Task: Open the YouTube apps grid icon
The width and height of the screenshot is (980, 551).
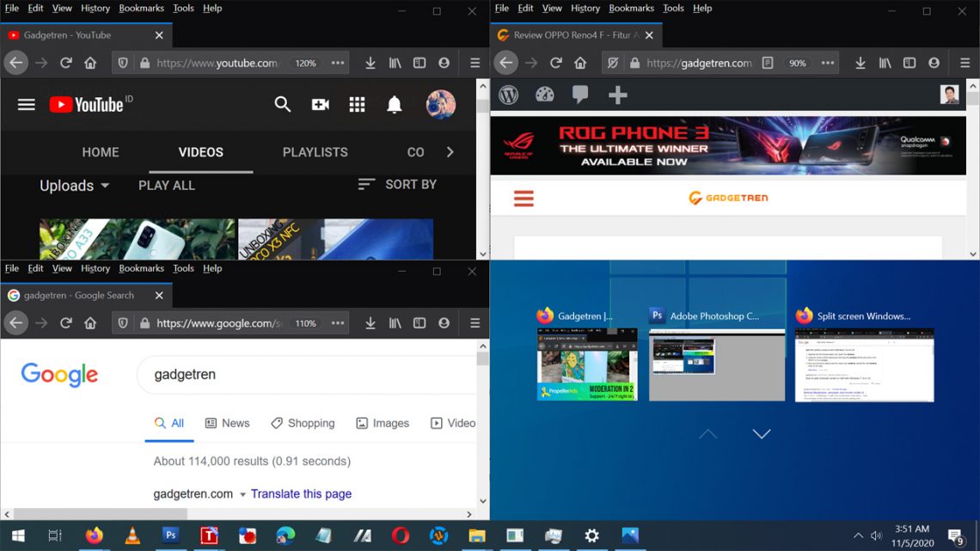Action: (357, 104)
